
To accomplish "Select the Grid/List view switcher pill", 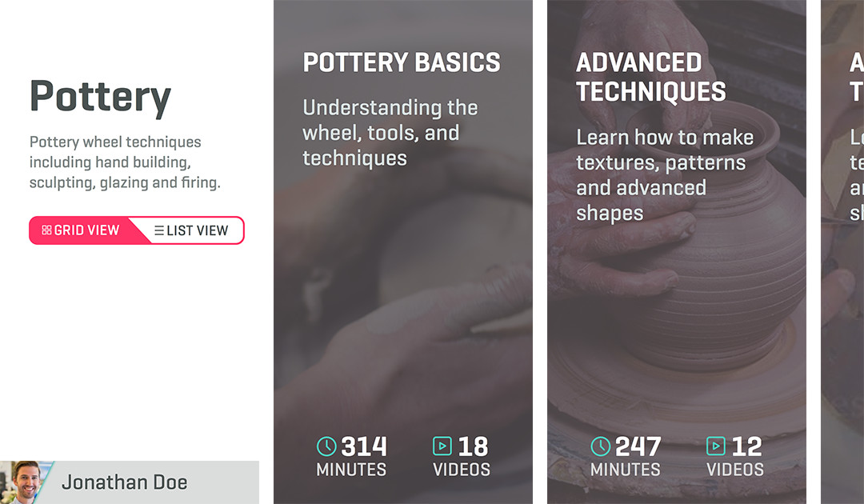I will [x=136, y=230].
